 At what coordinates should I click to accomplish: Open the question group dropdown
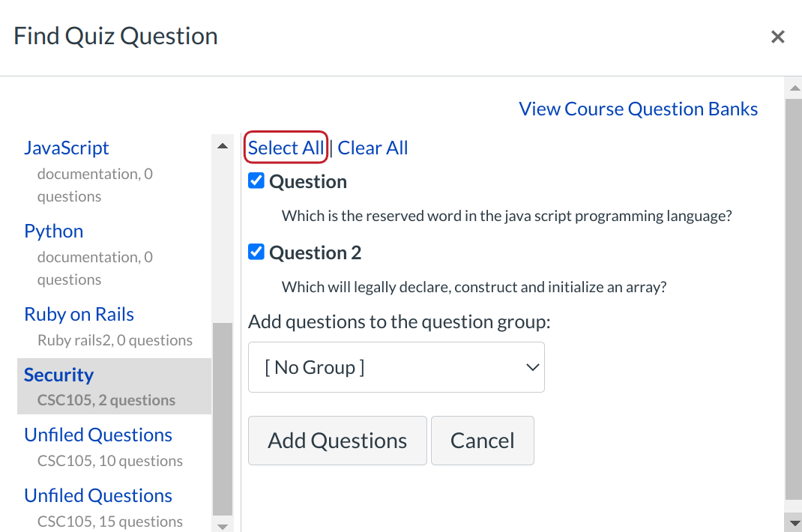tap(396, 367)
